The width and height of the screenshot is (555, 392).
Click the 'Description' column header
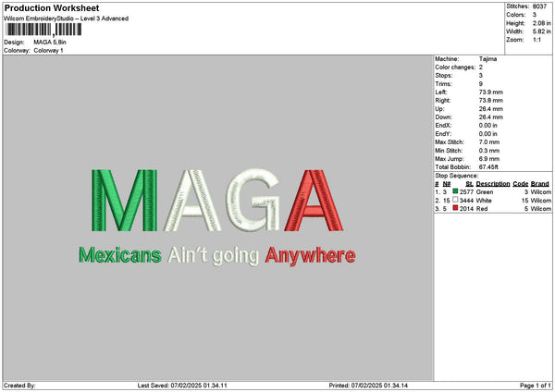coord(493,184)
